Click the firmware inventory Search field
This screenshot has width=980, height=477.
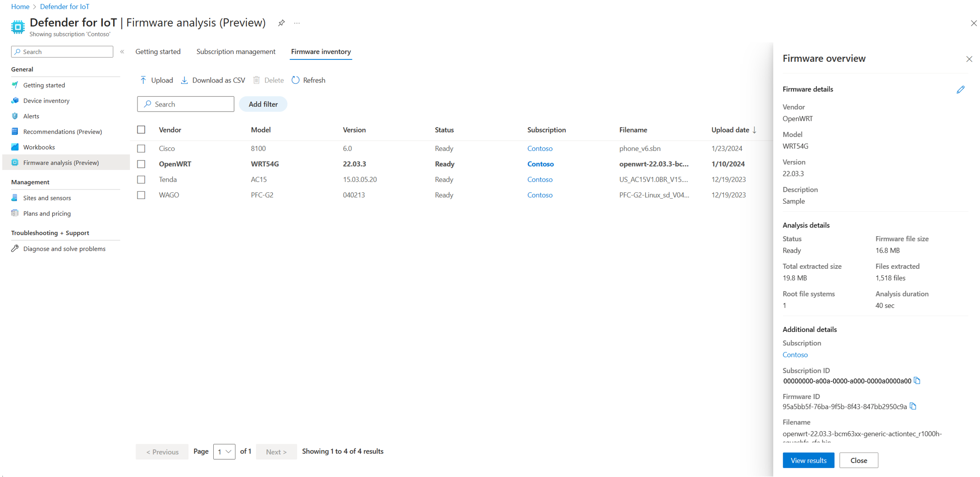186,104
